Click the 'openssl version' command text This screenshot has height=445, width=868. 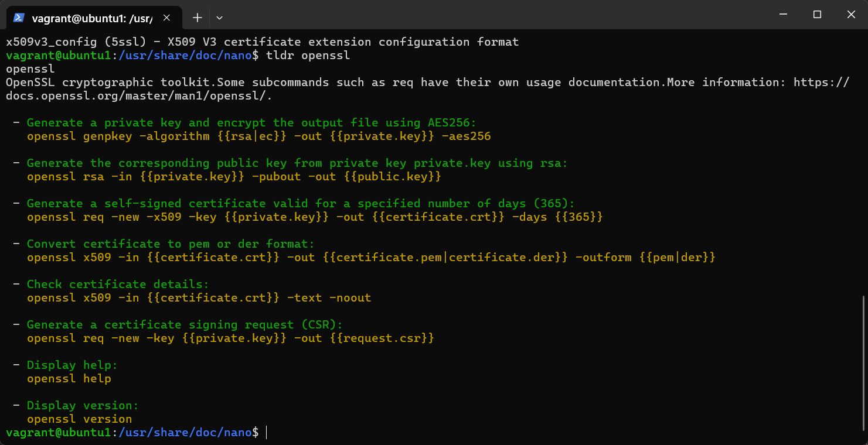[79, 419]
